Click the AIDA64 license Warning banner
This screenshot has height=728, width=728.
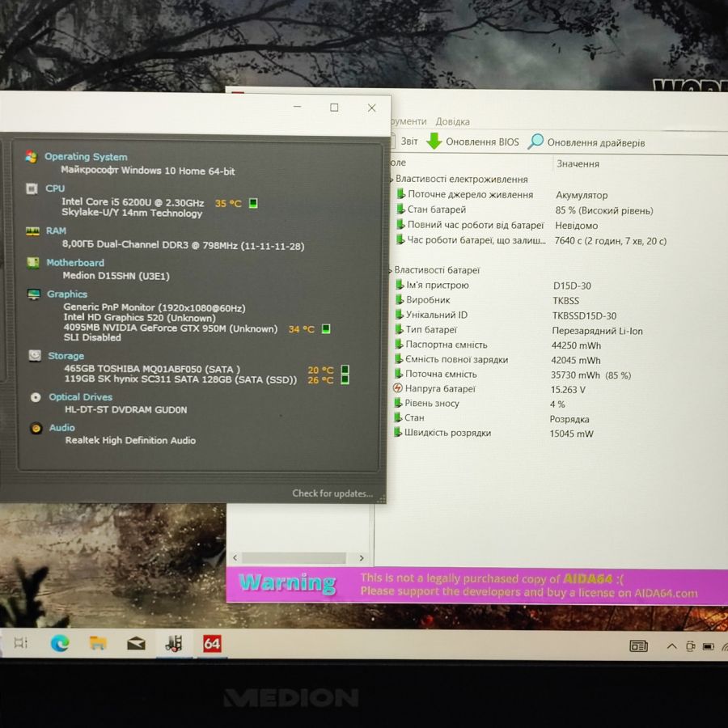[476, 586]
